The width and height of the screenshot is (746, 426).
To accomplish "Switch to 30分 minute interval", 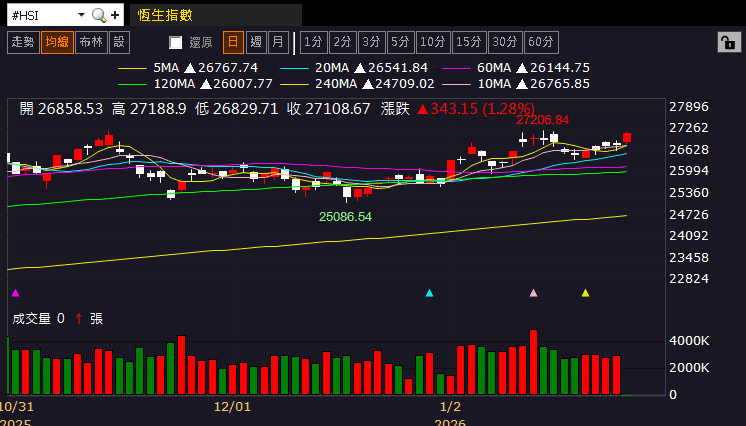I will [505, 42].
